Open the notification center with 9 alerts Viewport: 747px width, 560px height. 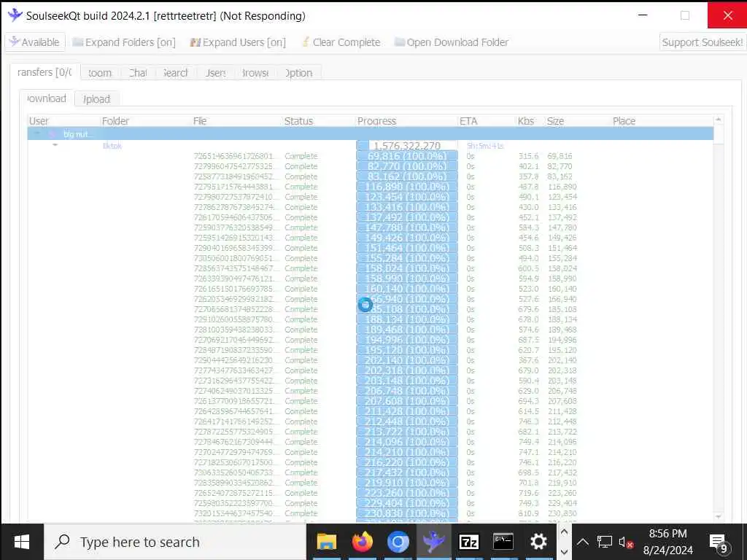pos(719,542)
